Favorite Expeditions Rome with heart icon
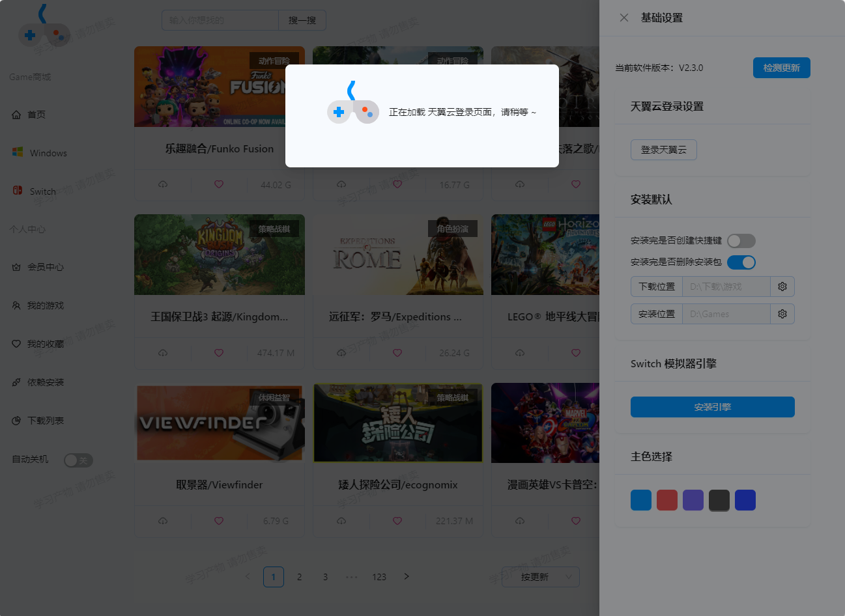Image resolution: width=845 pixels, height=616 pixels. [x=397, y=353]
